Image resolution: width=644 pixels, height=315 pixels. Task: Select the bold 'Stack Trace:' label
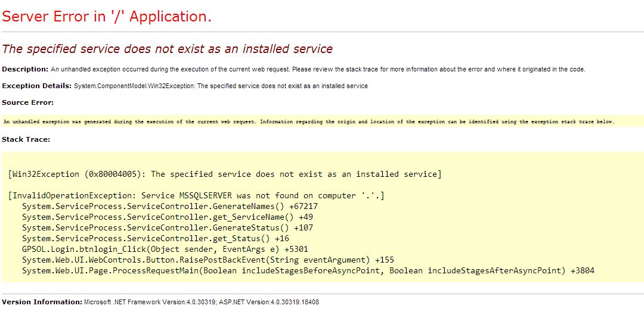(26, 139)
